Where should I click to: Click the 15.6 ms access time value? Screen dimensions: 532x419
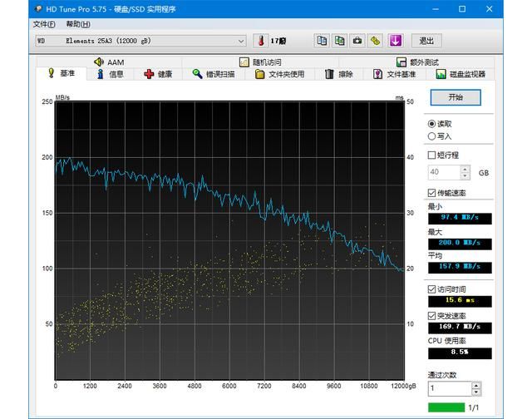pos(460,301)
